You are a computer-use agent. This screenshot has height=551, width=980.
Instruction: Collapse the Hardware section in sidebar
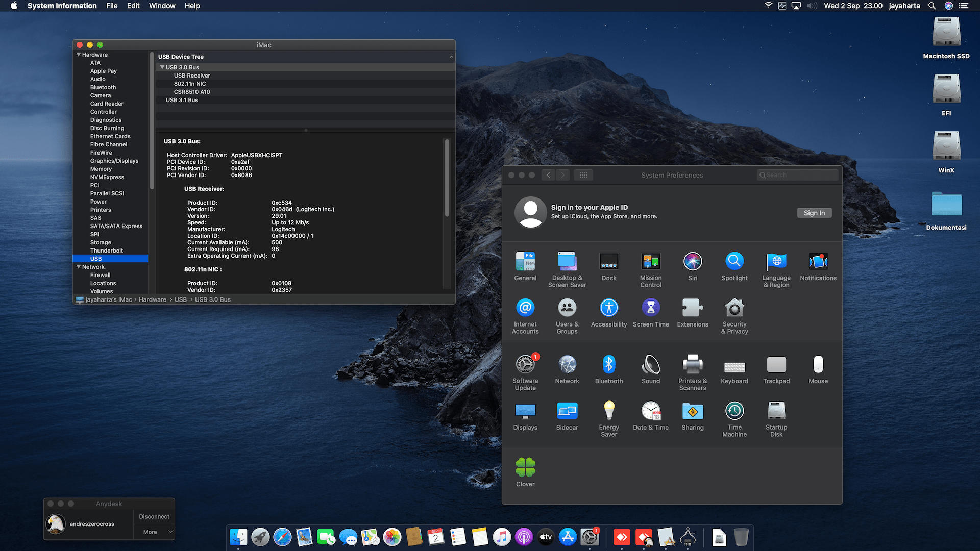[79, 55]
